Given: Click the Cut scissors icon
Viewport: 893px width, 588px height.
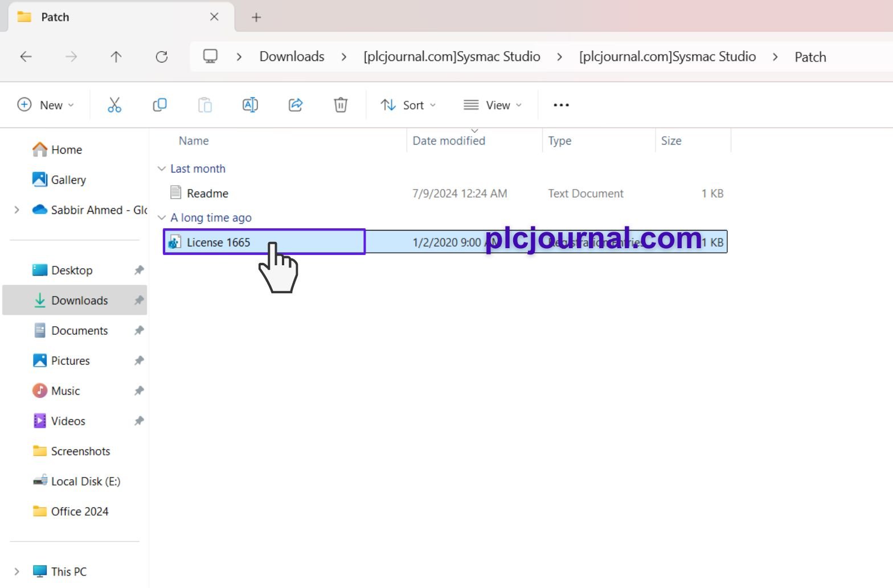Looking at the screenshot, I should pyautogui.click(x=114, y=105).
